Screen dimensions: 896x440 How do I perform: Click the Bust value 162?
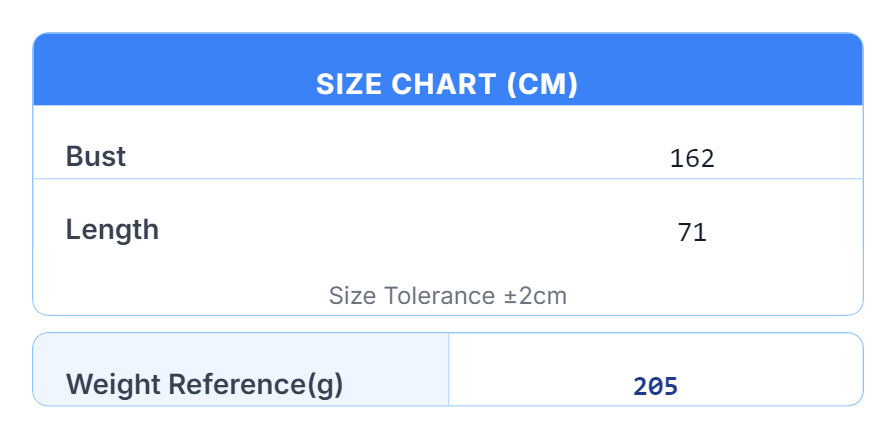(692, 158)
